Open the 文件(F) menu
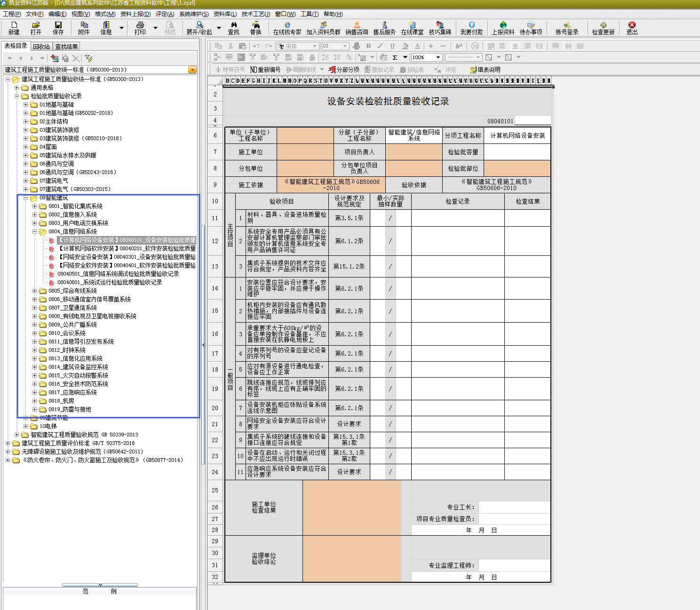Screen dimensions: 700x610 point(35,14)
